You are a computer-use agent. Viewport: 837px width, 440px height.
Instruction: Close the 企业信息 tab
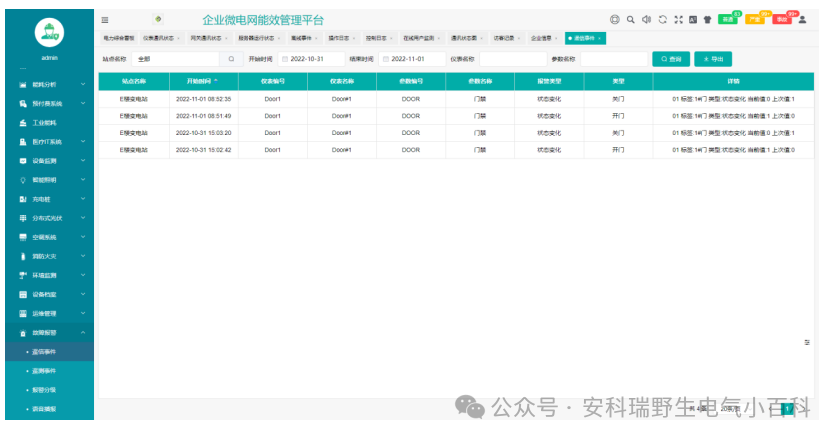556,38
